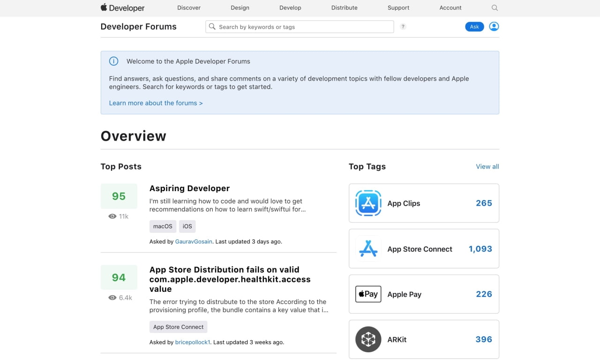Image resolution: width=600 pixels, height=364 pixels.
Task: Open Developer Forums heading link
Action: click(x=138, y=27)
